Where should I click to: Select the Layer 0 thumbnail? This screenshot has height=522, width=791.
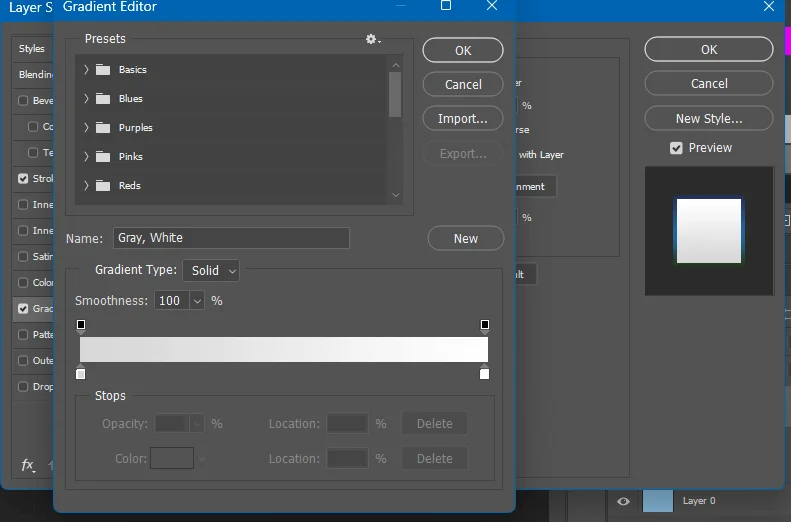657,501
